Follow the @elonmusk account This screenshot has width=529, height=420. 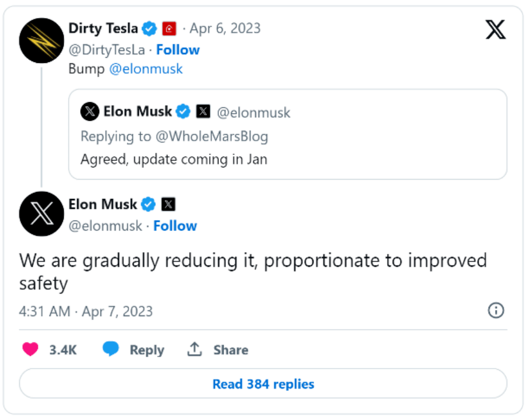coord(175,226)
